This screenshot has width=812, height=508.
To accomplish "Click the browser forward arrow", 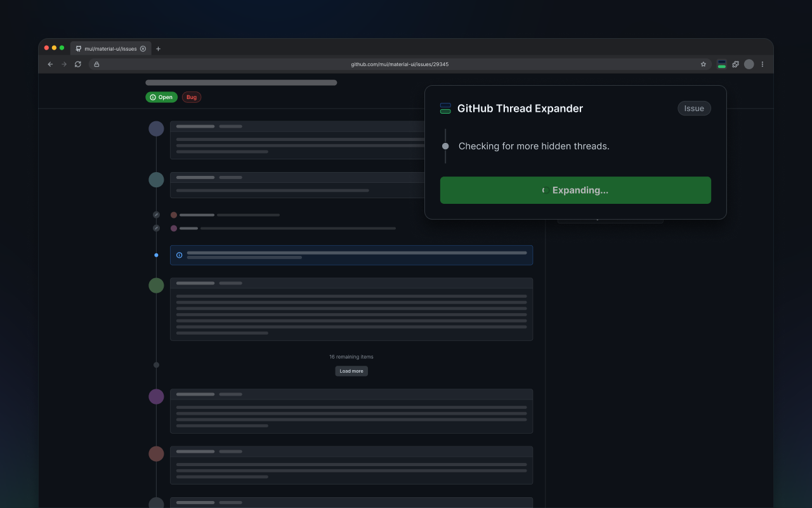I will tap(64, 64).
